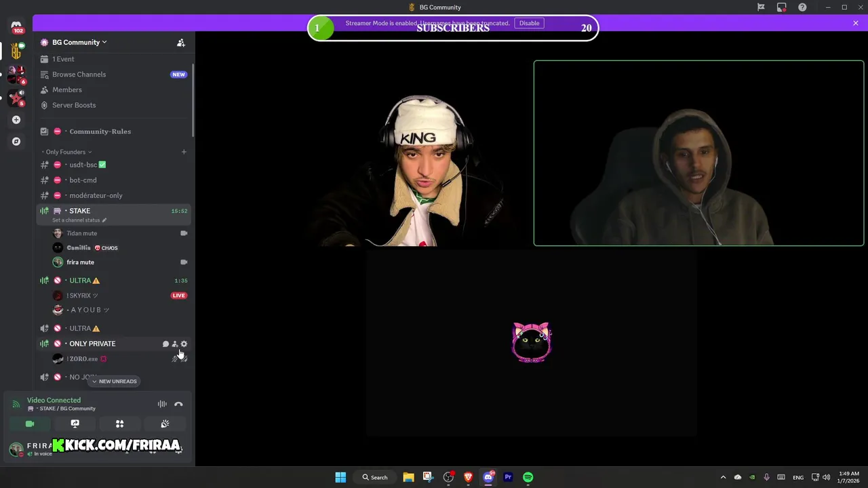Screen dimensions: 868x488
Task: Focus the hooded man video tile
Action: pyautogui.click(x=698, y=153)
